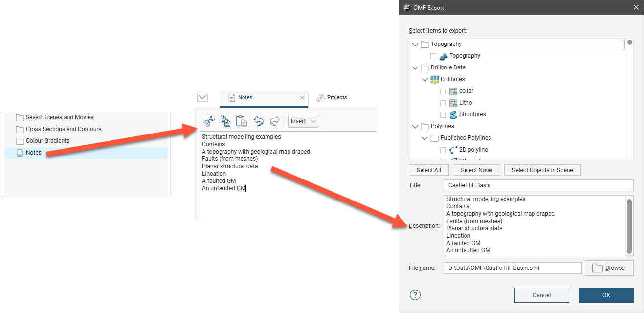
Task: Click the Structures disc icon
Action: point(453,115)
